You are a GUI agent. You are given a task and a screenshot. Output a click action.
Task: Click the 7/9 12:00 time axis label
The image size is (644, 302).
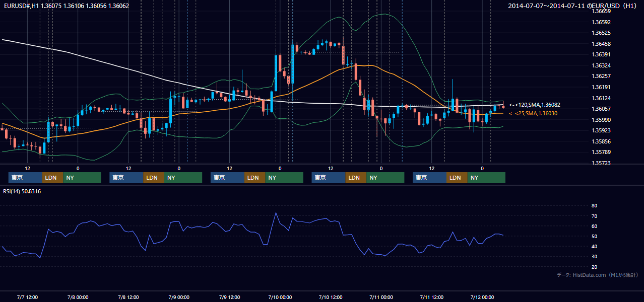click(x=229, y=297)
